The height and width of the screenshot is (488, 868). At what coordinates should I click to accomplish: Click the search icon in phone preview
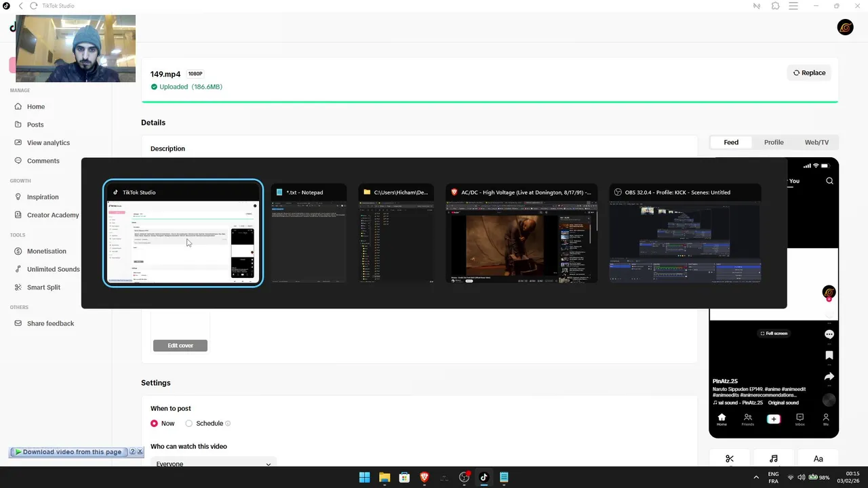829,181
